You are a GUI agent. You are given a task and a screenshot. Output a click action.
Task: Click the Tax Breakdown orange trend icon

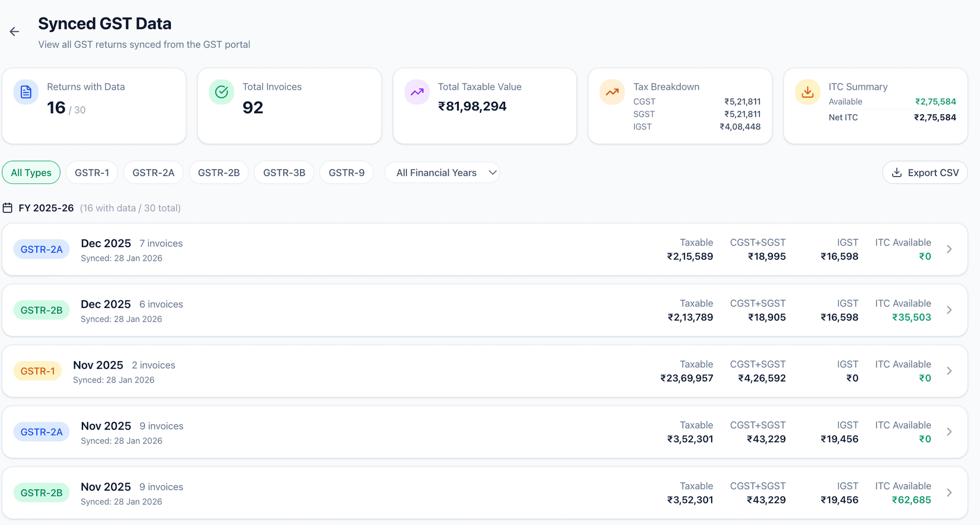click(612, 92)
